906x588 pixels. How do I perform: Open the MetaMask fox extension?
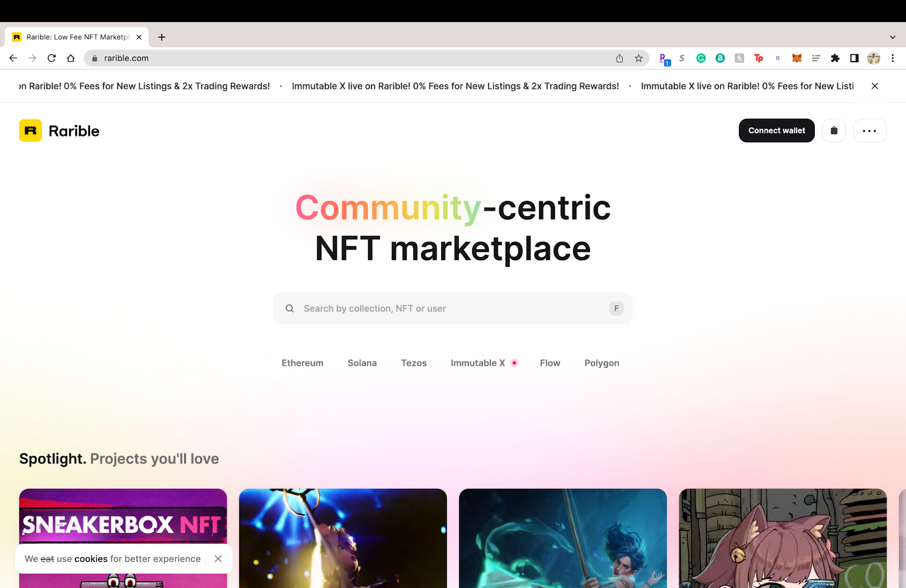[797, 58]
